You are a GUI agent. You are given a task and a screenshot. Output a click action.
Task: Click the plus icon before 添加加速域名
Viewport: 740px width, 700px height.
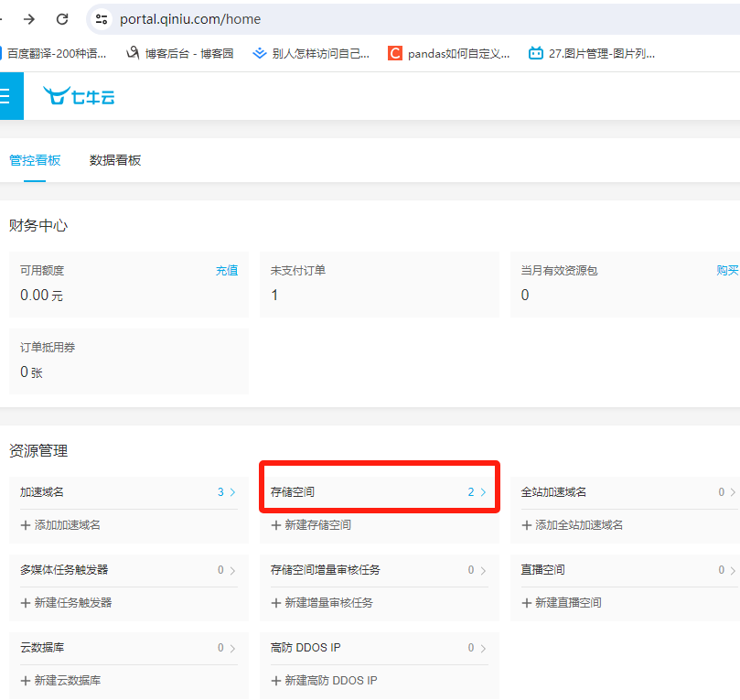tap(26, 525)
